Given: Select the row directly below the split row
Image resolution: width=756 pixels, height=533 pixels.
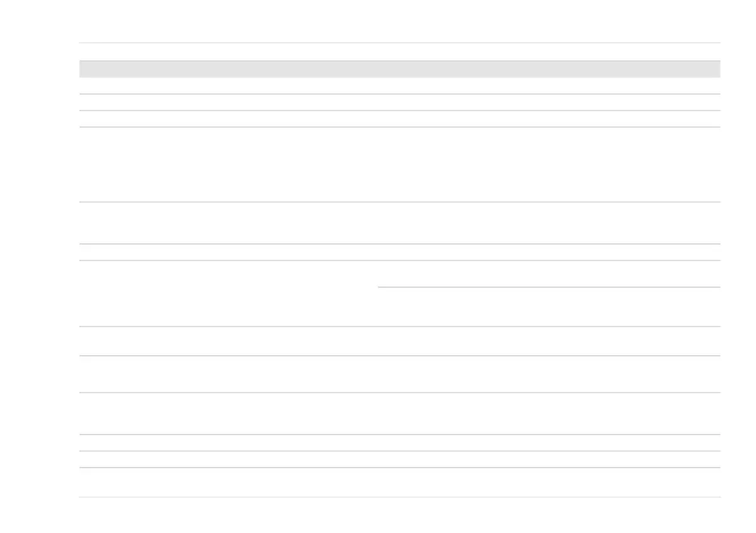Looking at the screenshot, I should [x=399, y=341].
